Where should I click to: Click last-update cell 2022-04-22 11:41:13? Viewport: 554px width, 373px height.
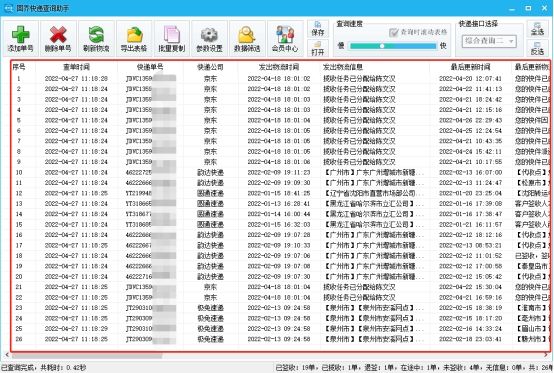tap(470, 89)
